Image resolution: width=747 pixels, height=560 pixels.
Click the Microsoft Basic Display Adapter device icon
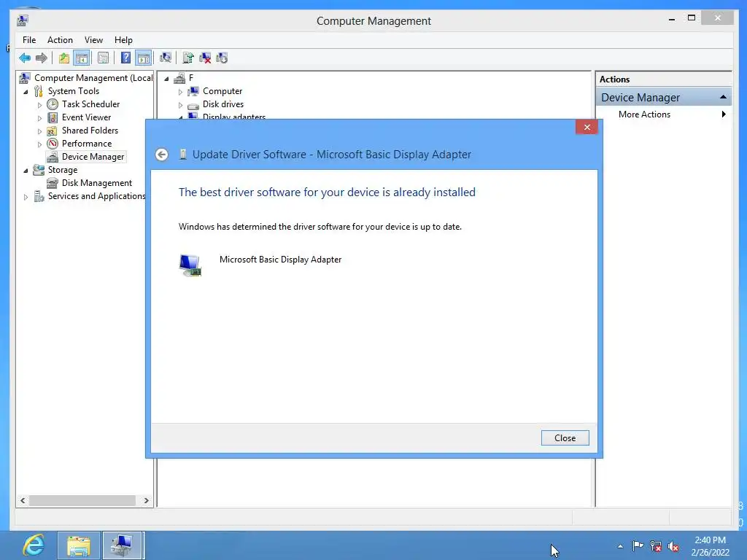[x=190, y=265]
